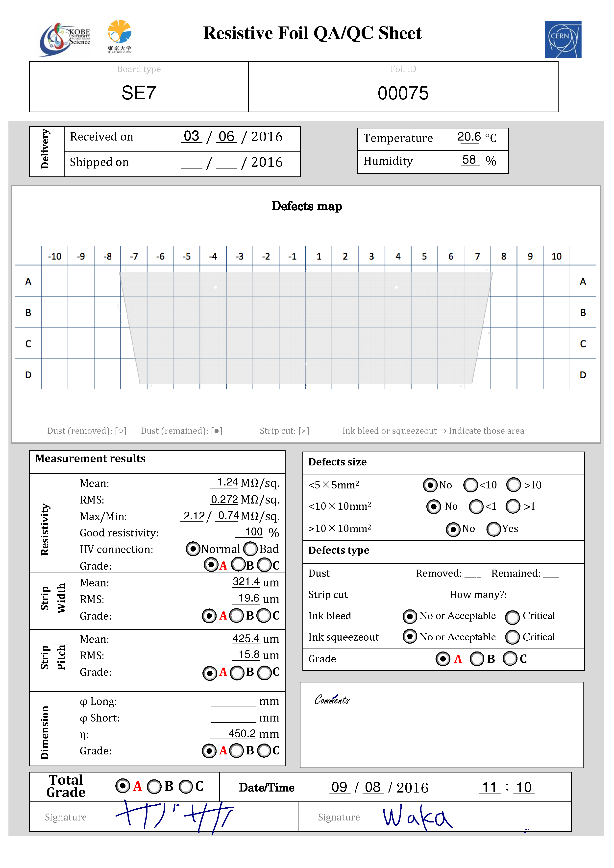Viewport: 614px width, 868px height.
Task: Click the Humidity value 58
Action: (x=469, y=160)
